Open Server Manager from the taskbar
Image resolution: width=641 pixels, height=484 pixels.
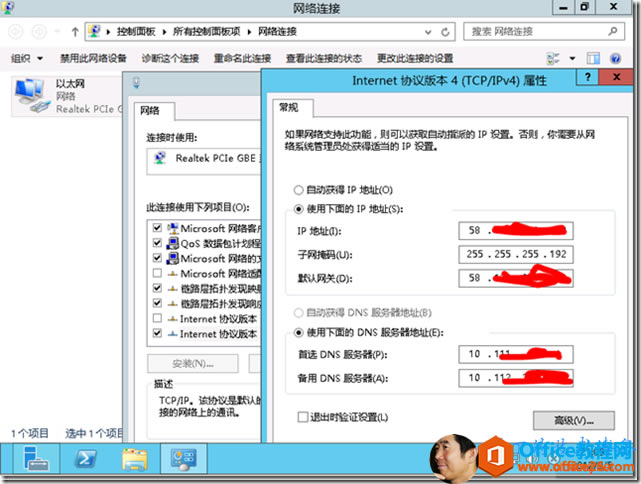(x=36, y=459)
